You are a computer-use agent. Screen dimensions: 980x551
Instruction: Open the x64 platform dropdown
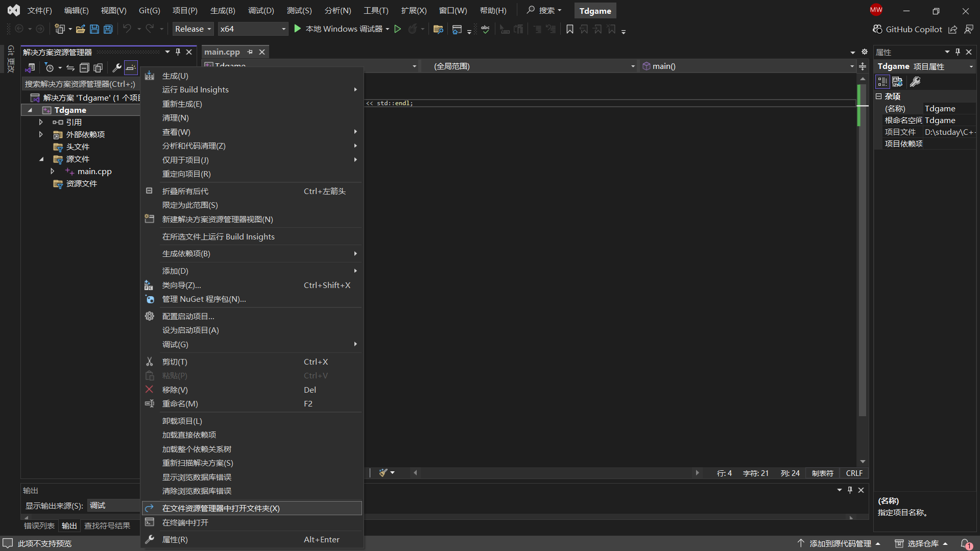(252, 29)
